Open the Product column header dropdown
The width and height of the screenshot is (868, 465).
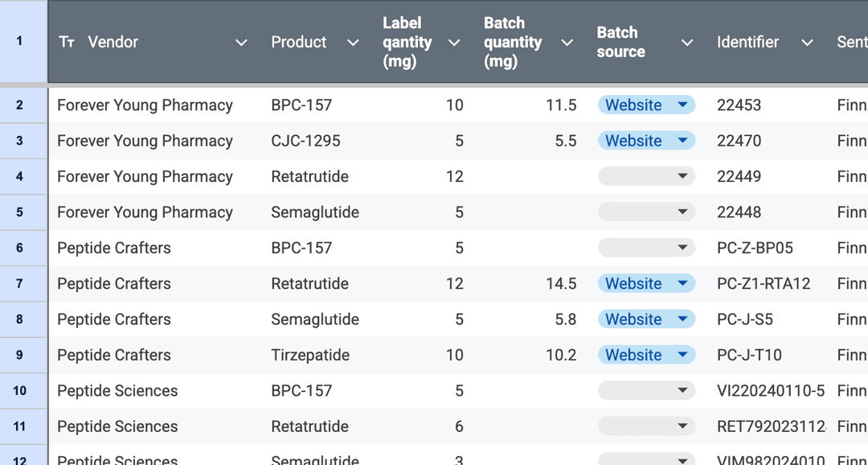click(x=352, y=43)
